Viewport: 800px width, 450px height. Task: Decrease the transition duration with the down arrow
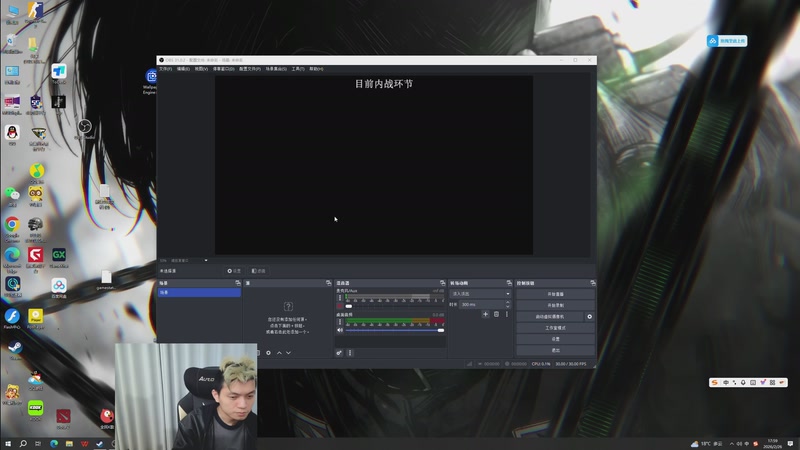(x=507, y=307)
